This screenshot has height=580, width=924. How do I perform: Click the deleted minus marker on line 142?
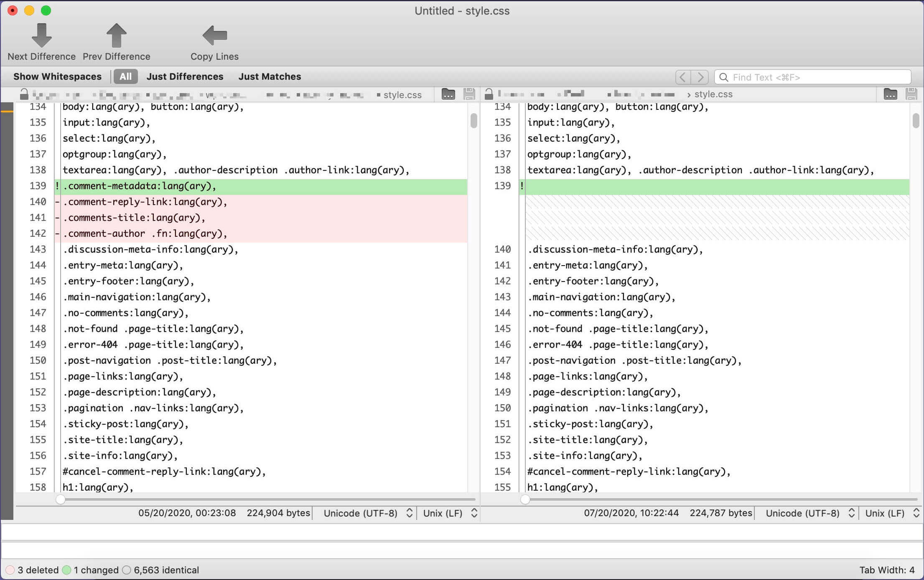57,233
